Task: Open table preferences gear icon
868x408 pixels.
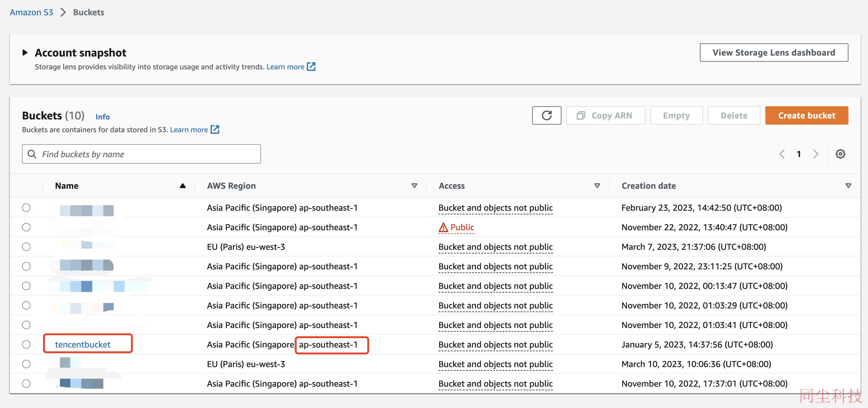Action: point(840,154)
